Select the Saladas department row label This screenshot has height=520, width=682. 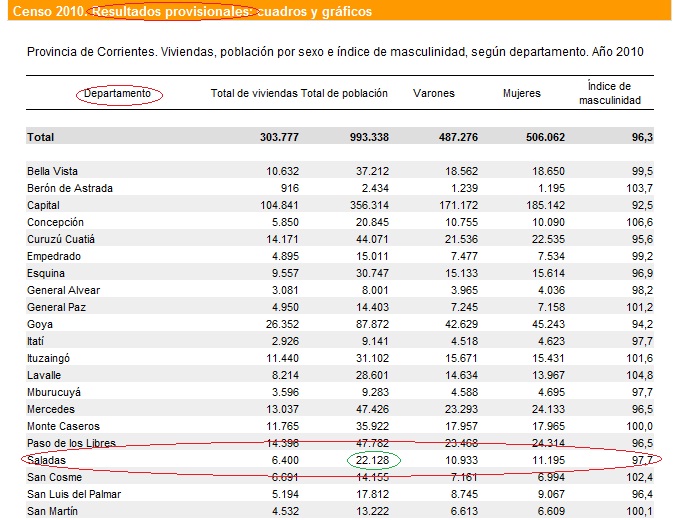[47, 460]
